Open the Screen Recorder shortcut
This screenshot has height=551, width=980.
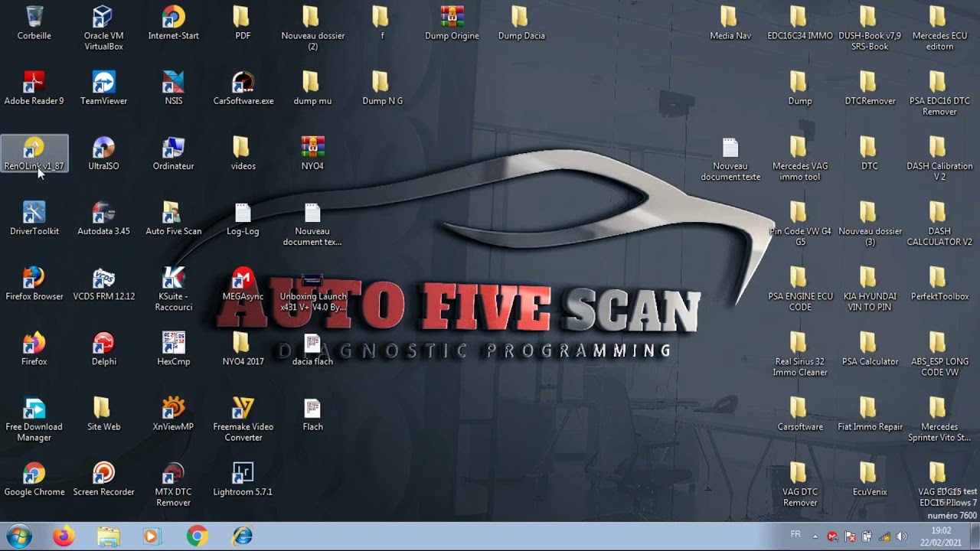pyautogui.click(x=103, y=478)
